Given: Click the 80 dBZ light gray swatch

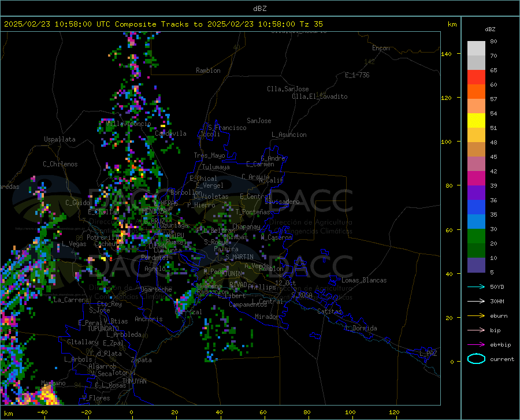Looking at the screenshot, I should (476, 49).
